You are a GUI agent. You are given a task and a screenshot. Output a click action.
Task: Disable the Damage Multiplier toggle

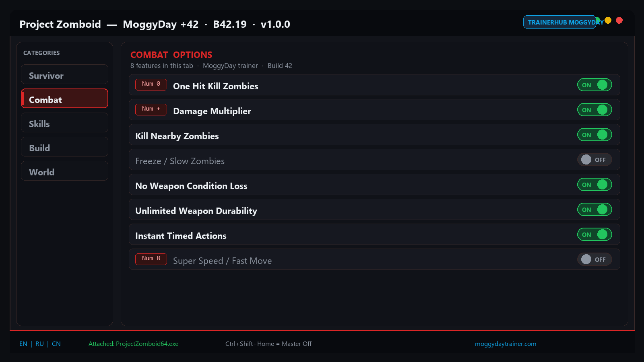(x=594, y=110)
